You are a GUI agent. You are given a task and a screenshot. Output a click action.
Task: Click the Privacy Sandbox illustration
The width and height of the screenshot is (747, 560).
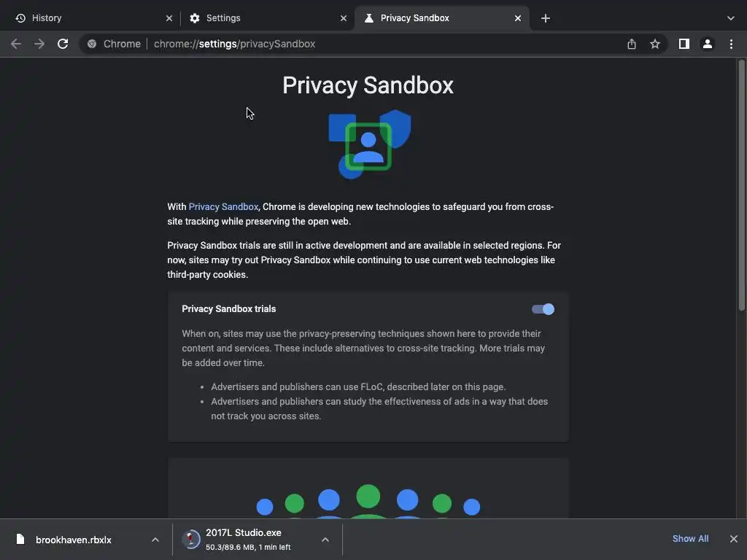coord(369,144)
